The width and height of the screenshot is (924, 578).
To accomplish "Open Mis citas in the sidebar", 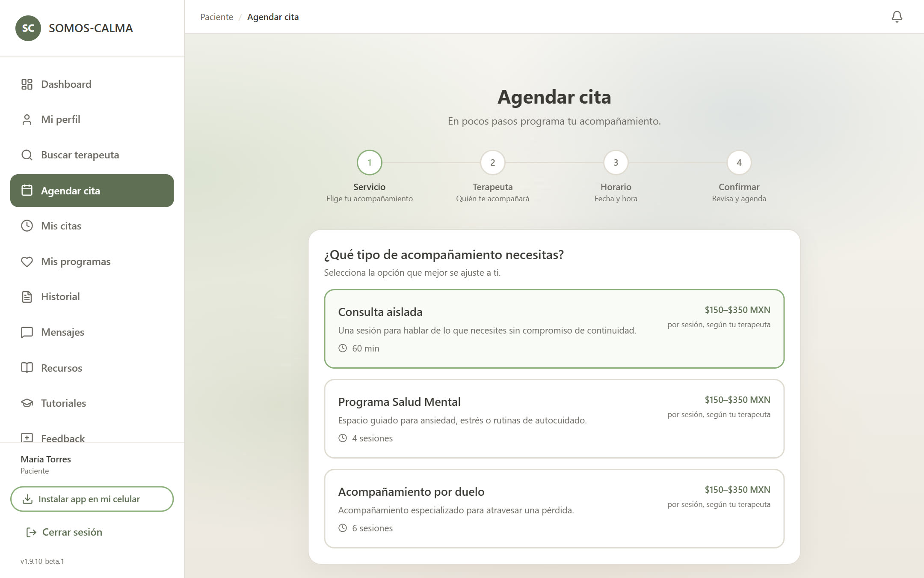I will click(x=92, y=226).
